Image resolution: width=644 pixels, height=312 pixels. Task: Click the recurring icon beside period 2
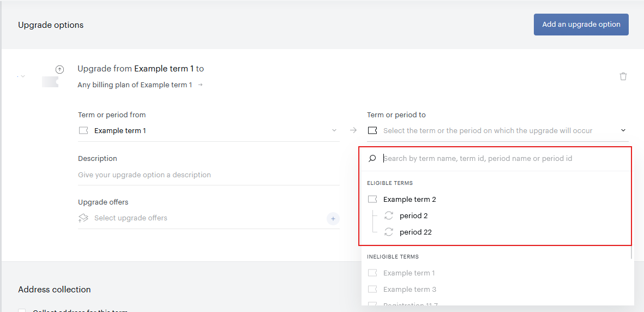click(x=389, y=215)
